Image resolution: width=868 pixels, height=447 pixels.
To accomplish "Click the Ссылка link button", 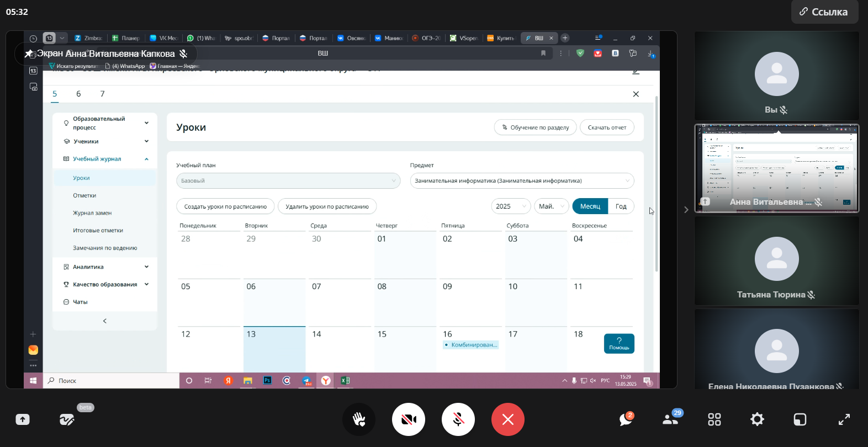I will [824, 12].
